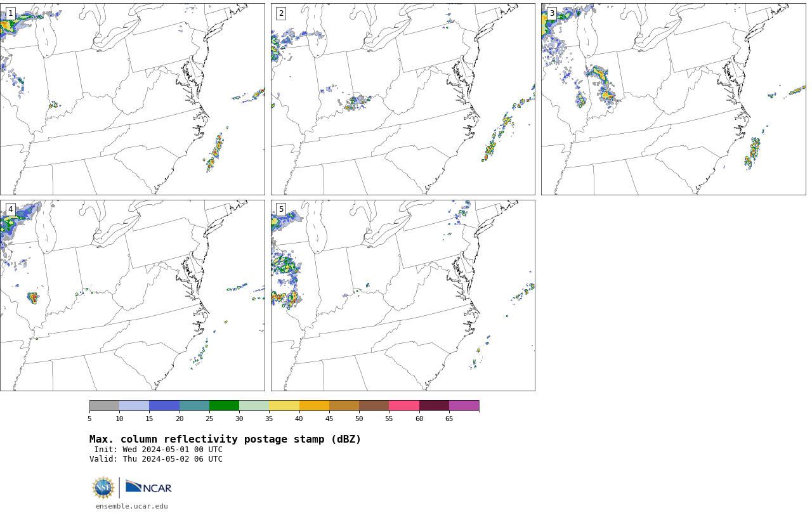Viewport: 812px width, 513px height.
Task: Open ensemble member 5 reflectivity map
Action: click(x=403, y=295)
